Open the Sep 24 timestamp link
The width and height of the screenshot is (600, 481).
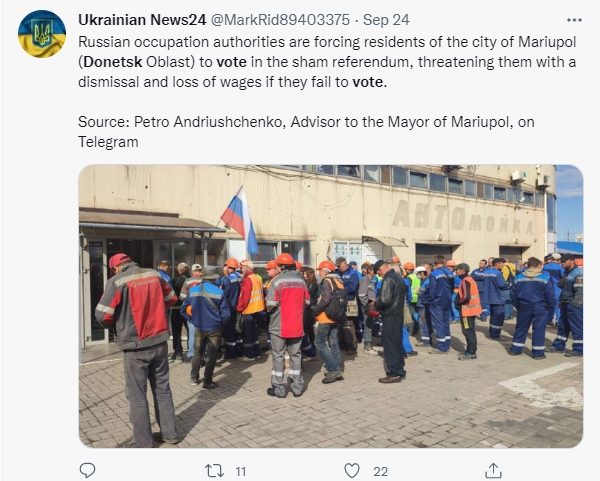coord(386,20)
